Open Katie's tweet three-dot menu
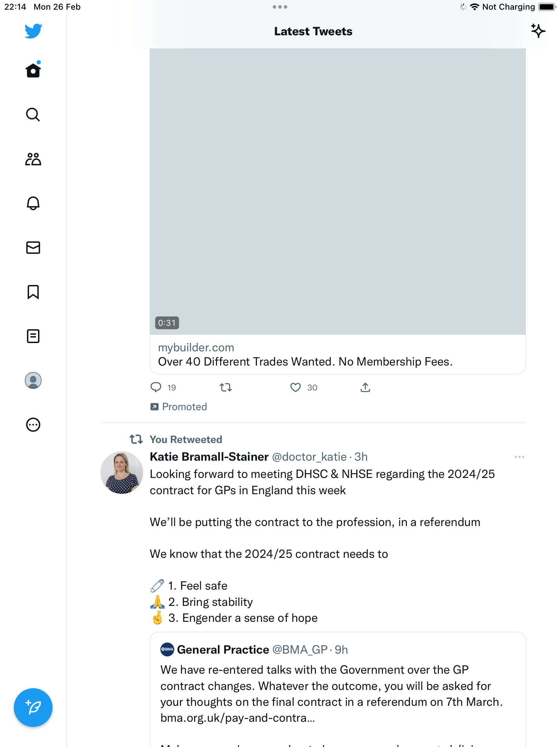 pos(519,457)
